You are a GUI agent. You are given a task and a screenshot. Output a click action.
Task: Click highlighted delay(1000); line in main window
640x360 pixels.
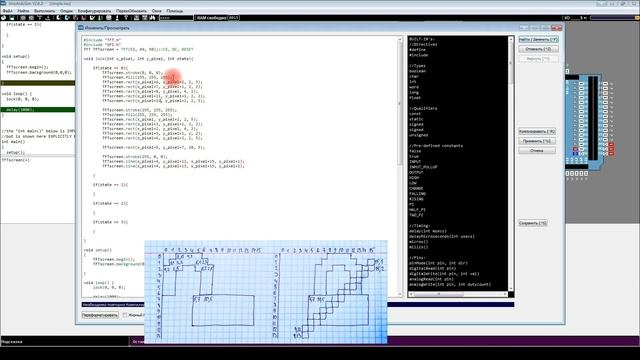point(38,109)
